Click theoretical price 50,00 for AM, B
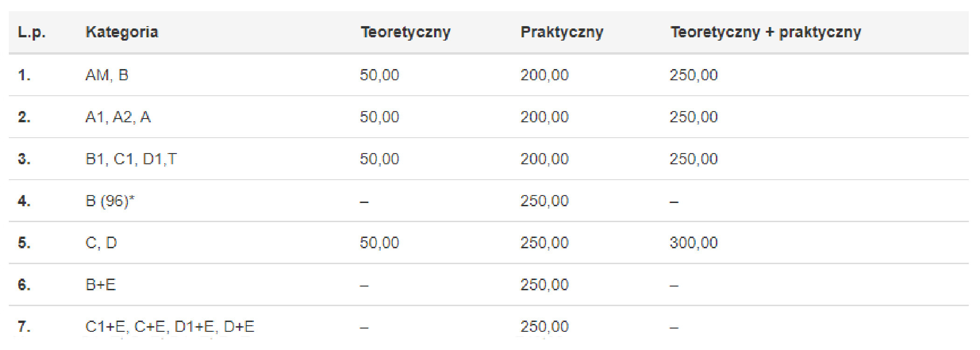The width and height of the screenshot is (980, 350). (x=379, y=75)
